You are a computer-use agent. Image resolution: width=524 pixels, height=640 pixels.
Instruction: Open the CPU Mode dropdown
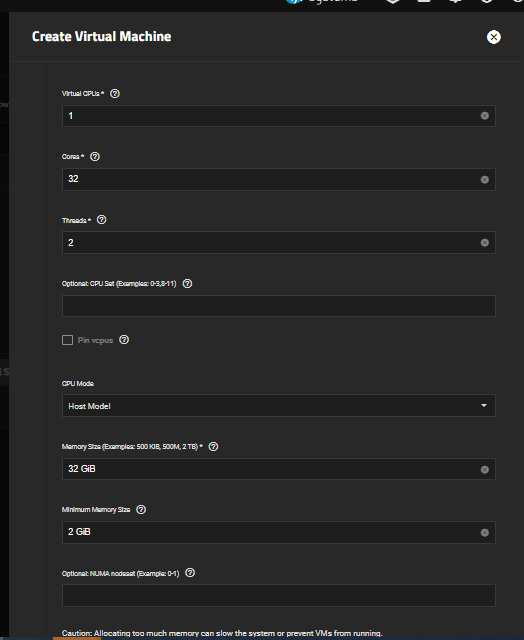279,406
